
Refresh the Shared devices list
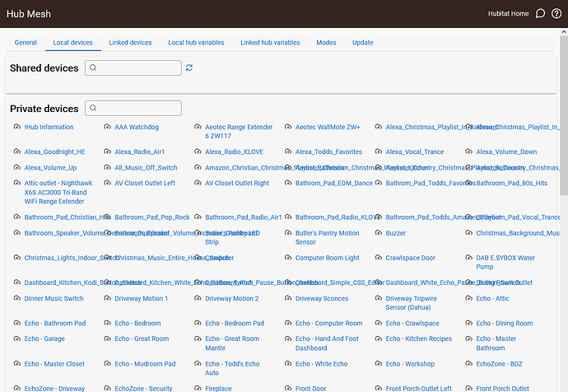[x=189, y=68]
